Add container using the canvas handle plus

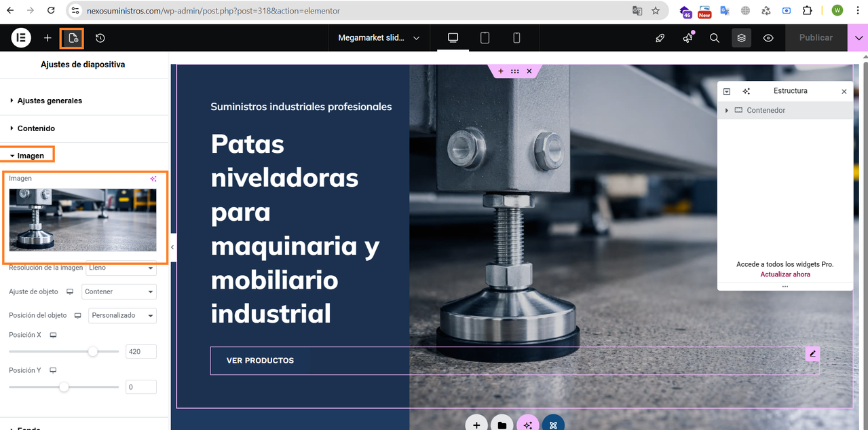(501, 71)
